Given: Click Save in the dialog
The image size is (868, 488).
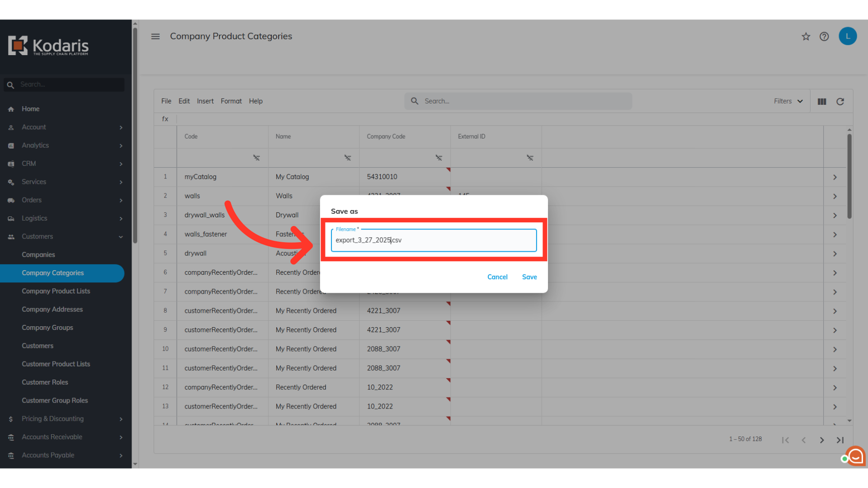Looking at the screenshot, I should pyautogui.click(x=529, y=277).
